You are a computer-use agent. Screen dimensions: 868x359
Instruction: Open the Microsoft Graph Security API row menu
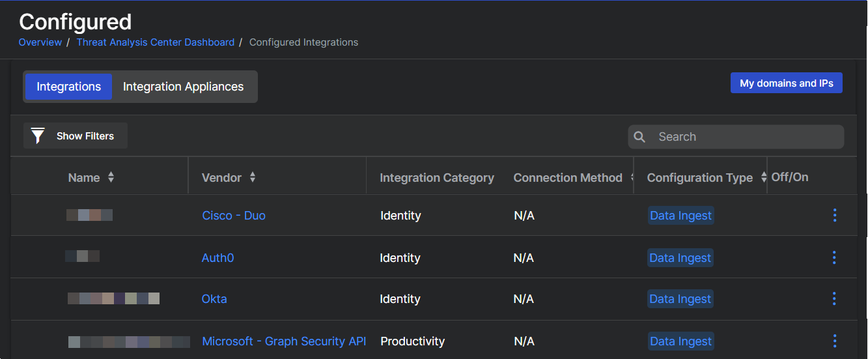click(x=834, y=341)
